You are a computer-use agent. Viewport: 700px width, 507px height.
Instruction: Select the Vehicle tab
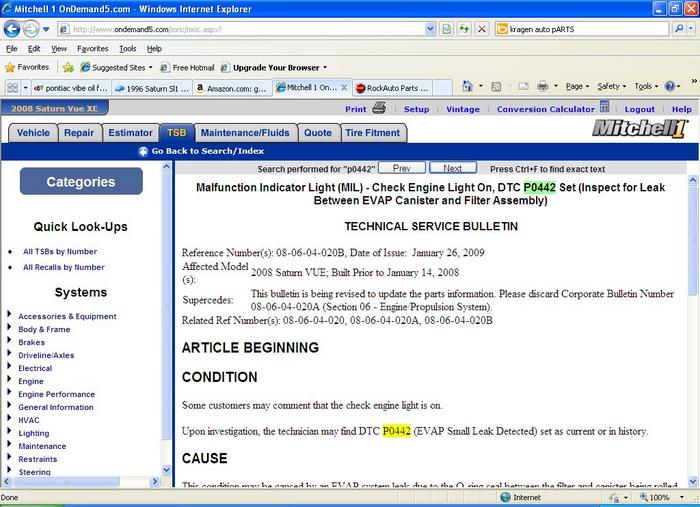(33, 133)
